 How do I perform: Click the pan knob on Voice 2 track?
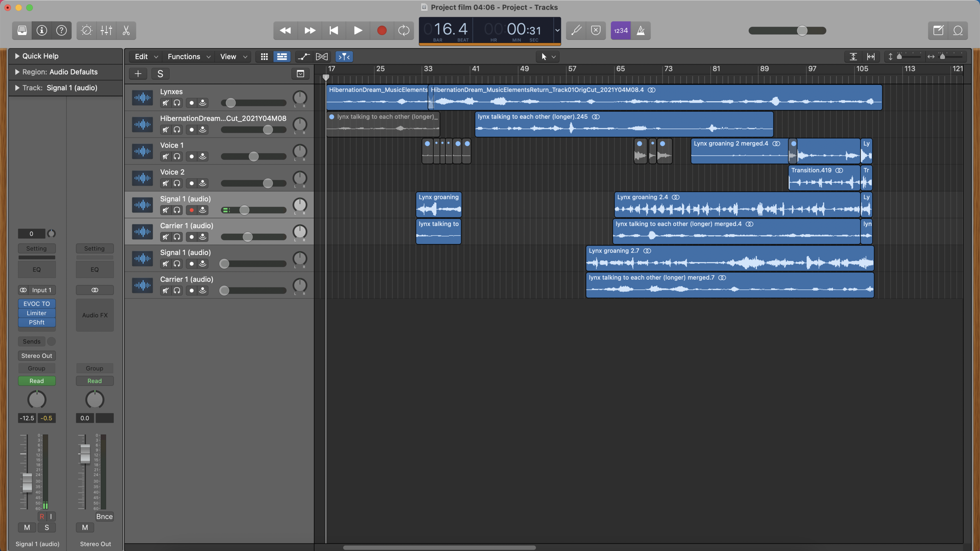click(x=300, y=178)
